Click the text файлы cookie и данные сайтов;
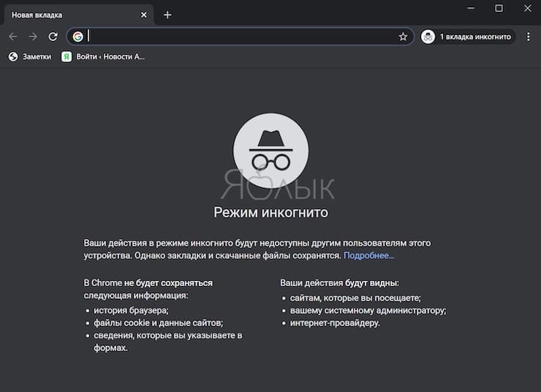The width and height of the screenshot is (541, 392). pos(159,323)
